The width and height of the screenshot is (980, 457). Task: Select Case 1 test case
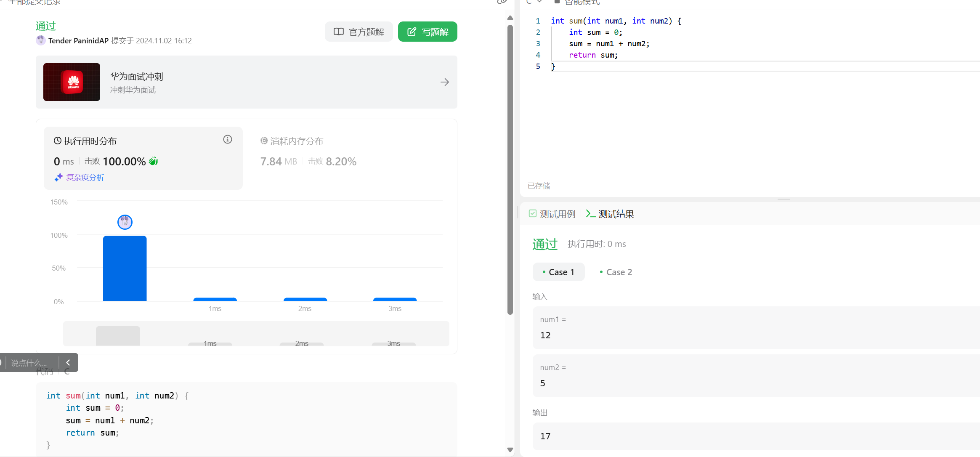[558, 272]
